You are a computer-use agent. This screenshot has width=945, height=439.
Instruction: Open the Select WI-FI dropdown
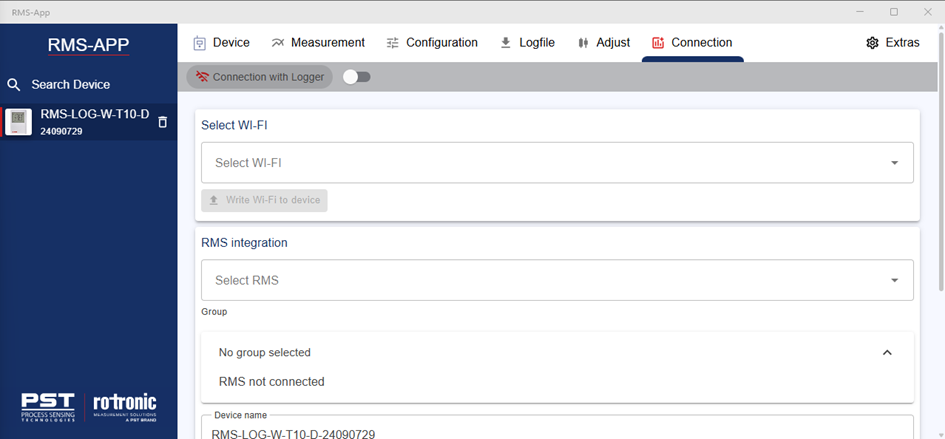pyautogui.click(x=557, y=163)
